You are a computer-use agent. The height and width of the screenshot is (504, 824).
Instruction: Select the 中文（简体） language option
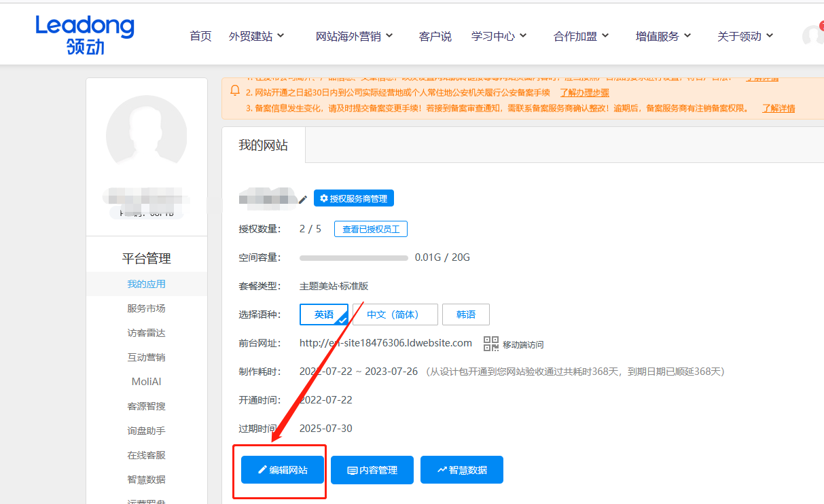pyautogui.click(x=395, y=314)
